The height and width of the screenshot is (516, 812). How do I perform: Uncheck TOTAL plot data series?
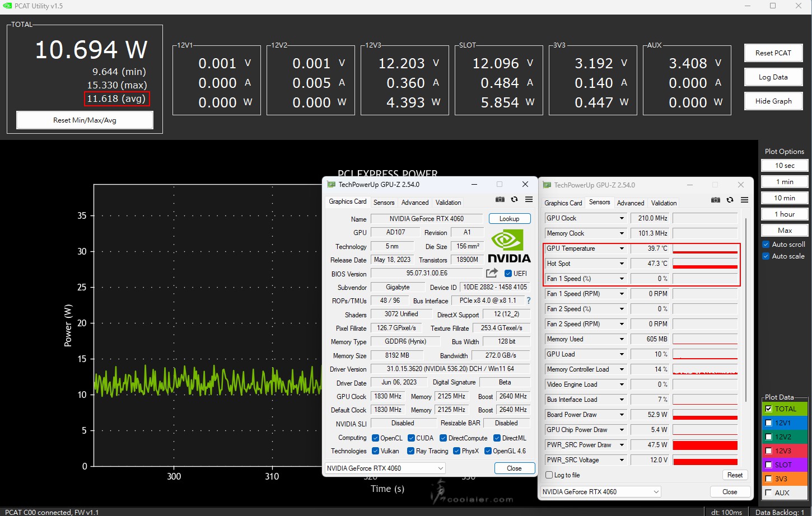pyautogui.click(x=768, y=409)
